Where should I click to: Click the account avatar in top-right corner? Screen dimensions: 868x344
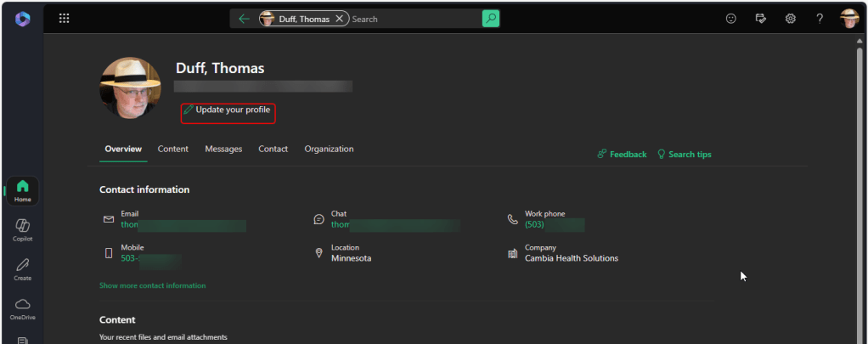849,19
